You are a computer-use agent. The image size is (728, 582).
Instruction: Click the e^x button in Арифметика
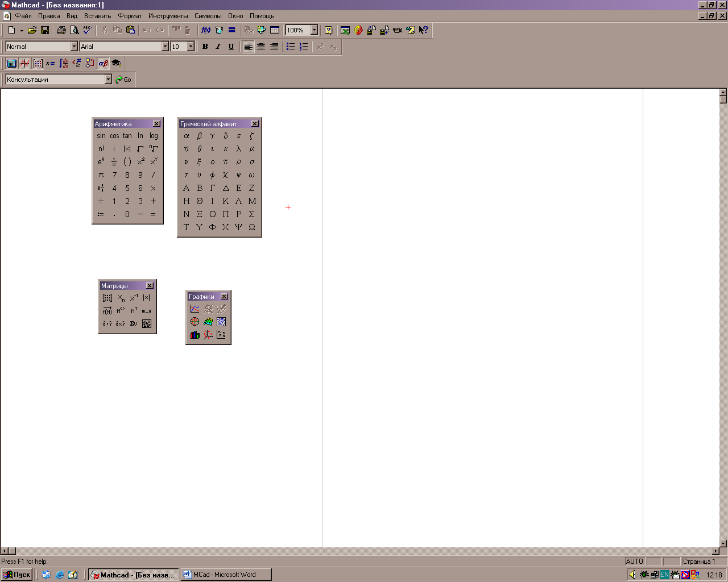pos(101,162)
